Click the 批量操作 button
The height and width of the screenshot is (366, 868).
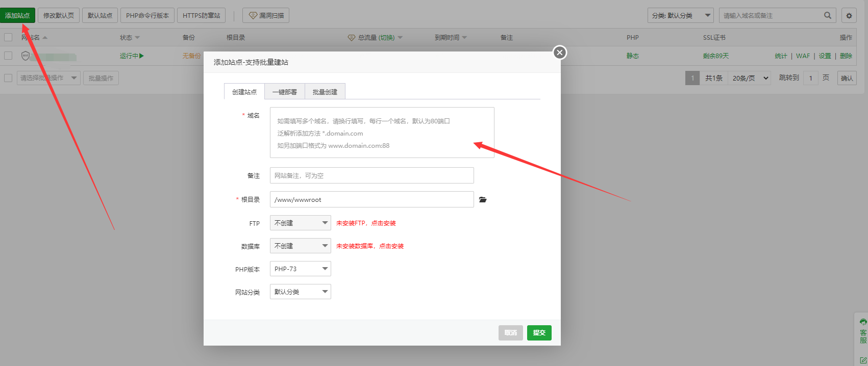click(101, 78)
